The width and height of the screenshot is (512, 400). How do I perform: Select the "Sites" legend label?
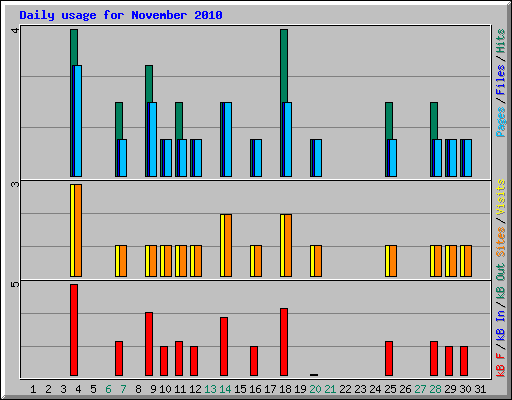501,242
